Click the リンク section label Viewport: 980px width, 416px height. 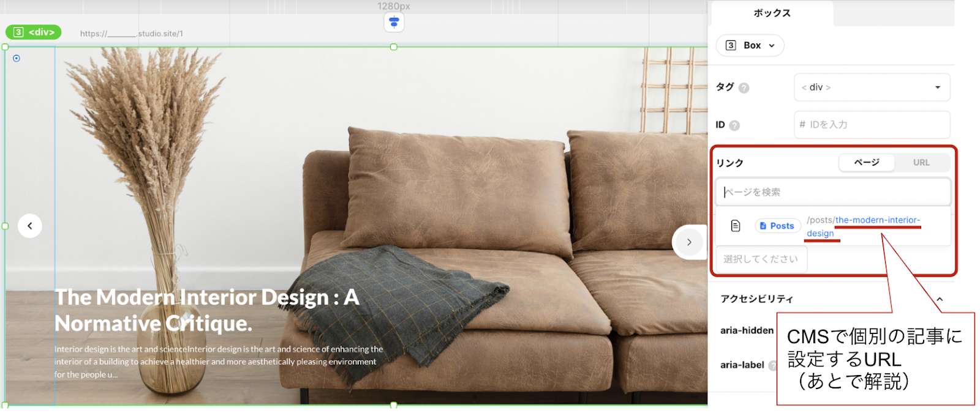click(x=729, y=163)
